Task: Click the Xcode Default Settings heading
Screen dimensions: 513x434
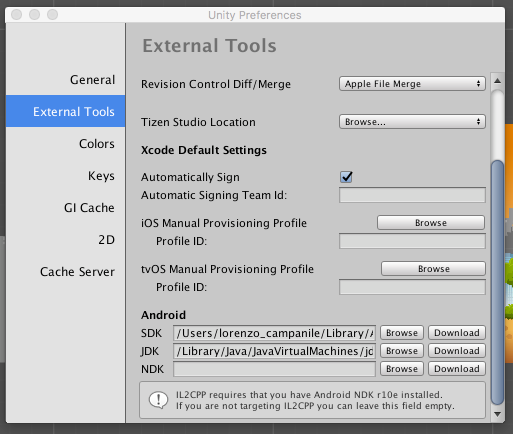Action: [x=204, y=150]
